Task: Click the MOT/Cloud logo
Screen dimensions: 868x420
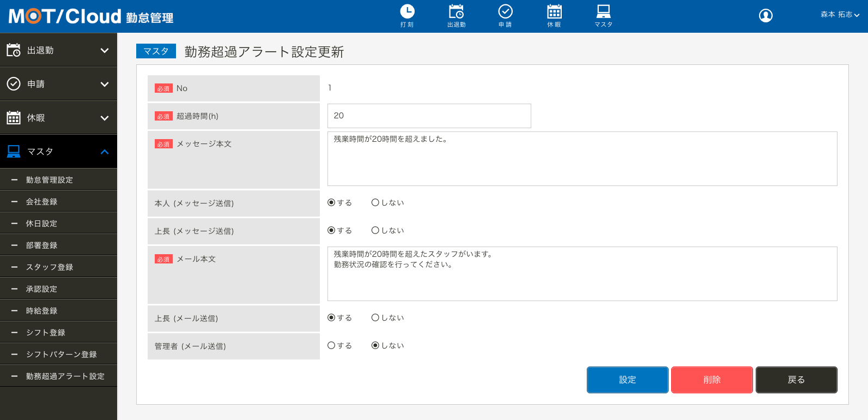Action: tap(65, 16)
